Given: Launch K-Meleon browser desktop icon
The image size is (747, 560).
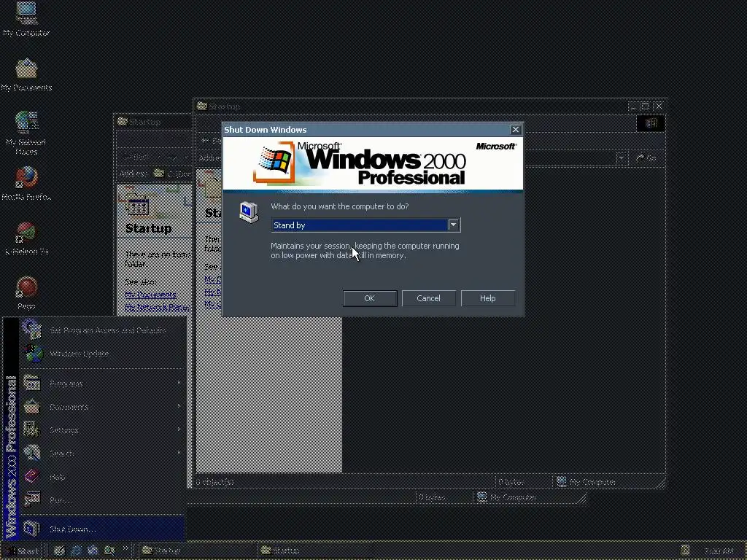Looking at the screenshot, I should [x=26, y=238].
